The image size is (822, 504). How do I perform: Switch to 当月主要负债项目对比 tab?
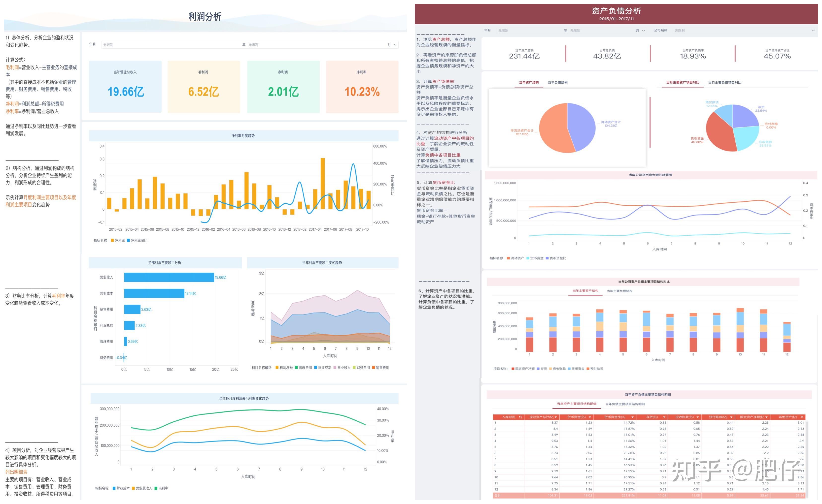(x=725, y=83)
